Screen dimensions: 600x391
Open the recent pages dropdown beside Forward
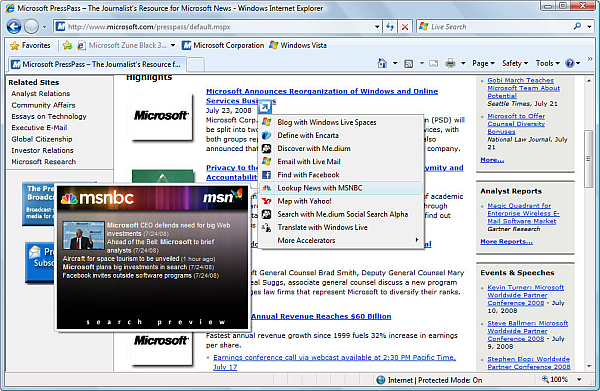click(44, 27)
